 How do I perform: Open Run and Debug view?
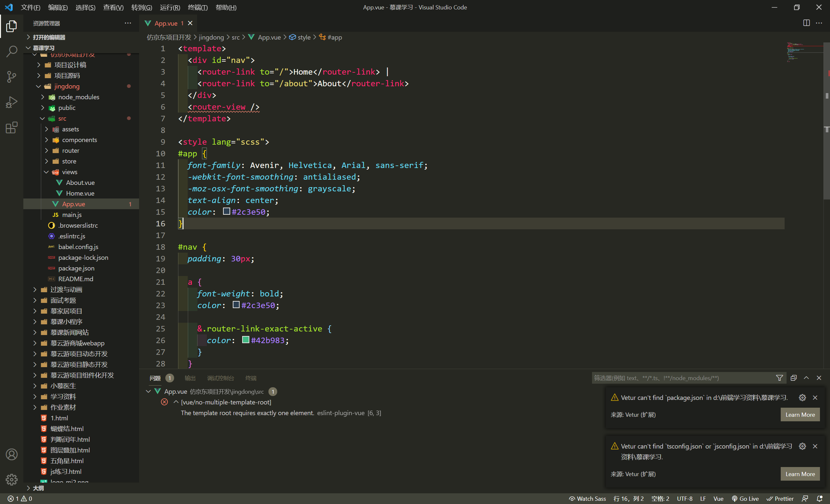[11, 102]
